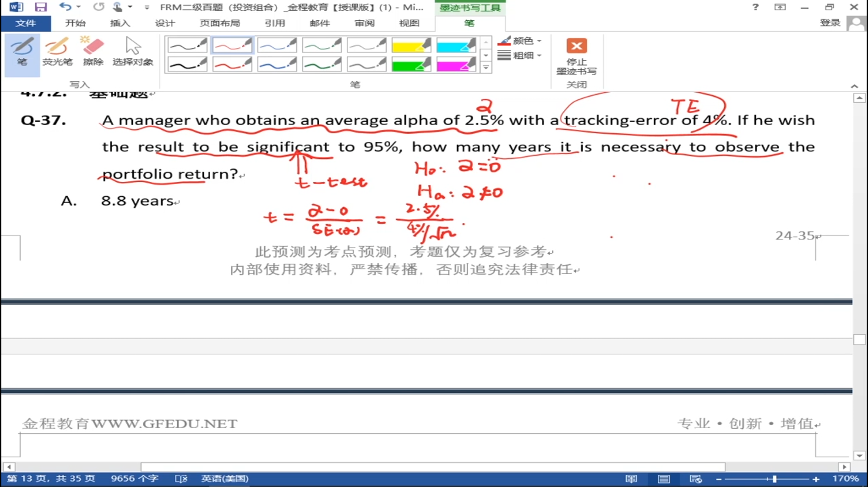Click the zoom in plus button
The width and height of the screenshot is (868, 487).
tap(816, 479)
